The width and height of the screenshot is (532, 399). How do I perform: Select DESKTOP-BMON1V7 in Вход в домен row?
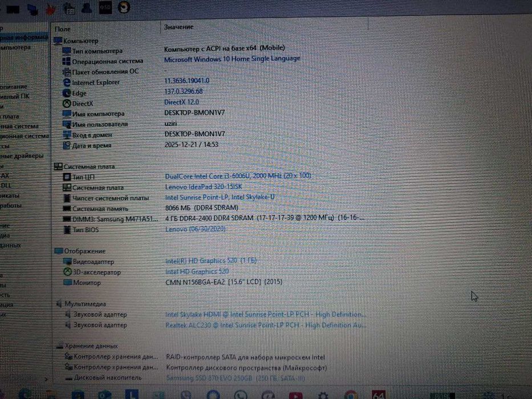[195, 134]
